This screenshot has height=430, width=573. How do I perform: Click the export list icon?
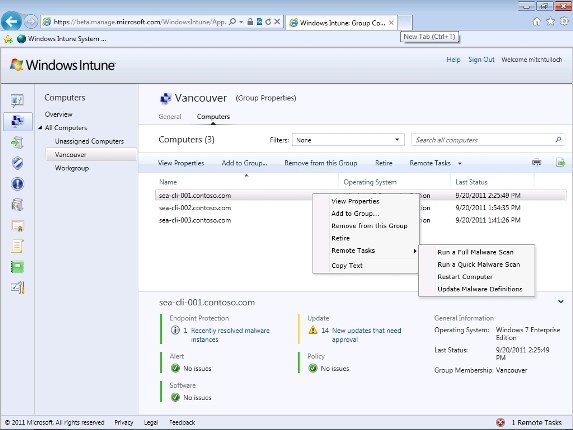tap(560, 163)
